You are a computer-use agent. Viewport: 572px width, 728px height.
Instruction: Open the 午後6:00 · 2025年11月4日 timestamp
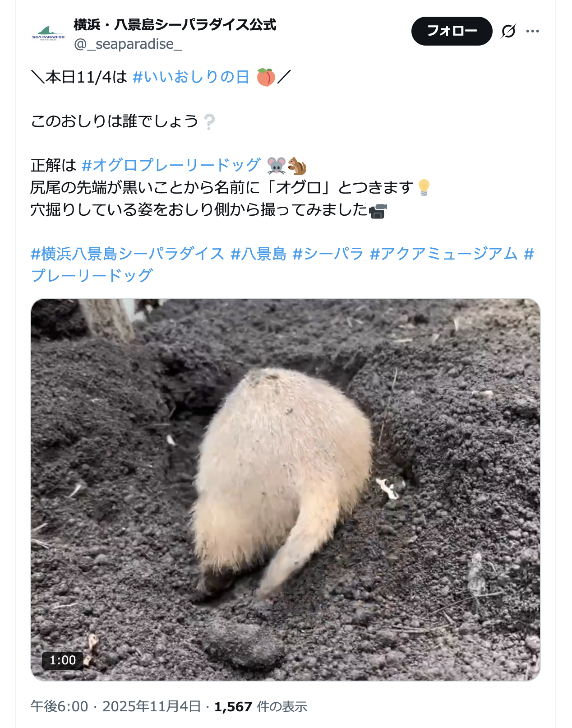tap(115, 706)
